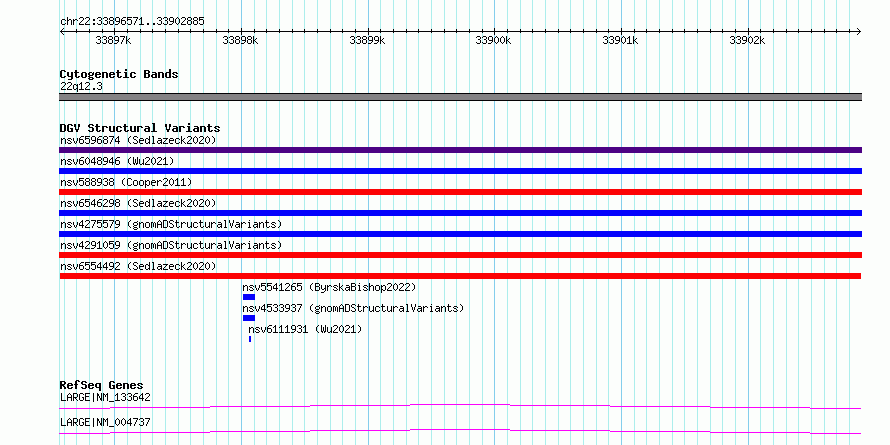Image resolution: width=890 pixels, height=445 pixels.
Task: Click the nsv6048946 (Wu2021) label
Action: (x=117, y=161)
